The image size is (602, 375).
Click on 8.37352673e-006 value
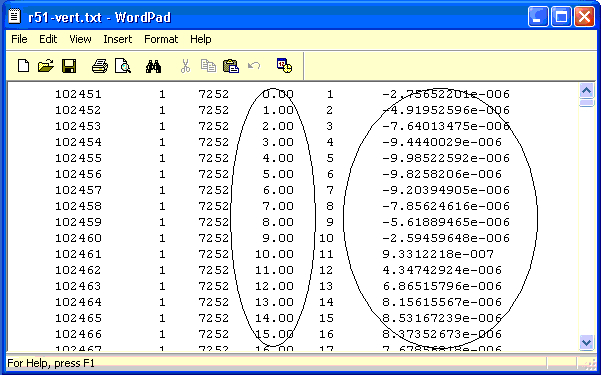point(442,334)
